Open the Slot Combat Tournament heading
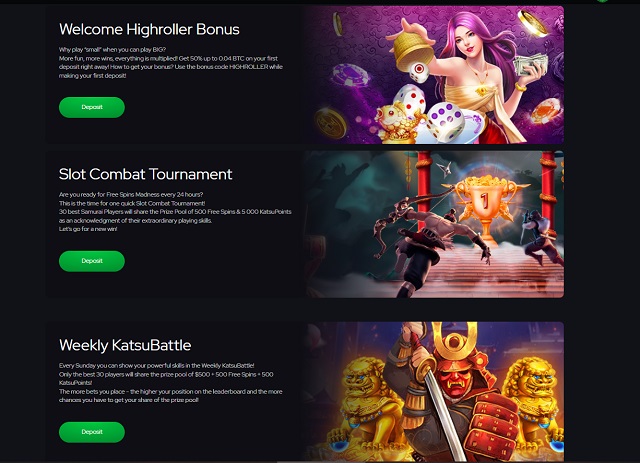The width and height of the screenshot is (640, 463). click(x=145, y=174)
